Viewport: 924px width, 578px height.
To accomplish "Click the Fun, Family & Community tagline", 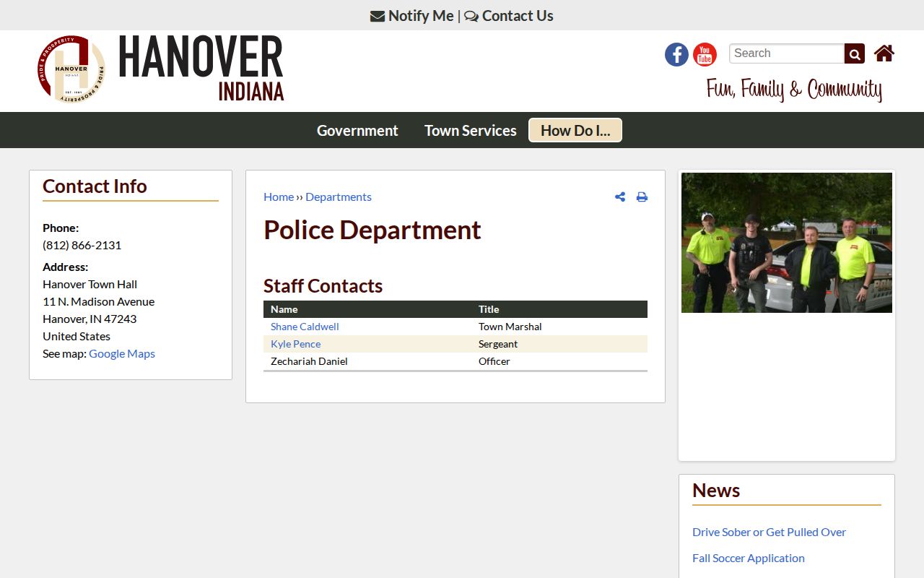I will coord(794,89).
